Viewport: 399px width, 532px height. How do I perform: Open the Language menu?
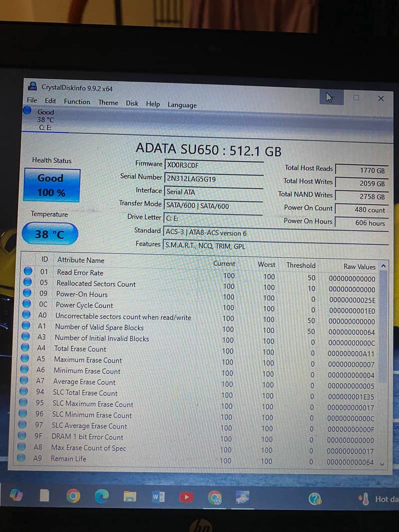182,105
